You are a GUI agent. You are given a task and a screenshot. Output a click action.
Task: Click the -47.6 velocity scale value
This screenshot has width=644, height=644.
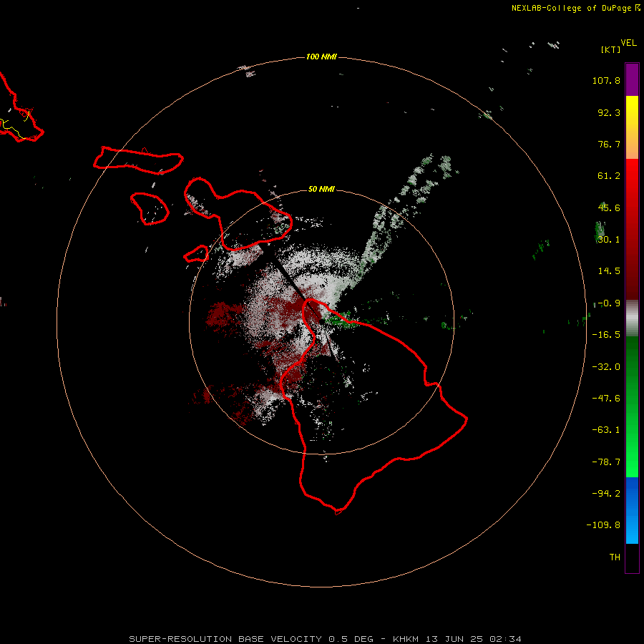pyautogui.click(x=606, y=399)
